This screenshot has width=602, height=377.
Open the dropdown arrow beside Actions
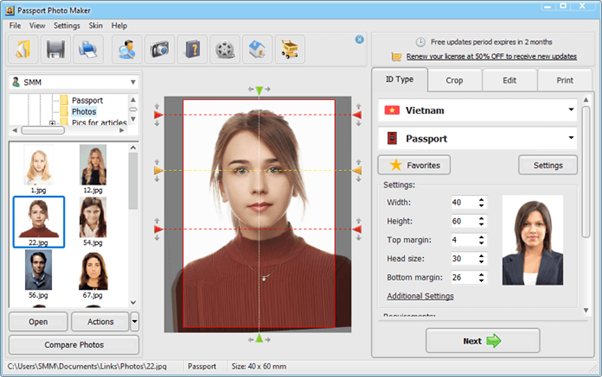pos(134,321)
